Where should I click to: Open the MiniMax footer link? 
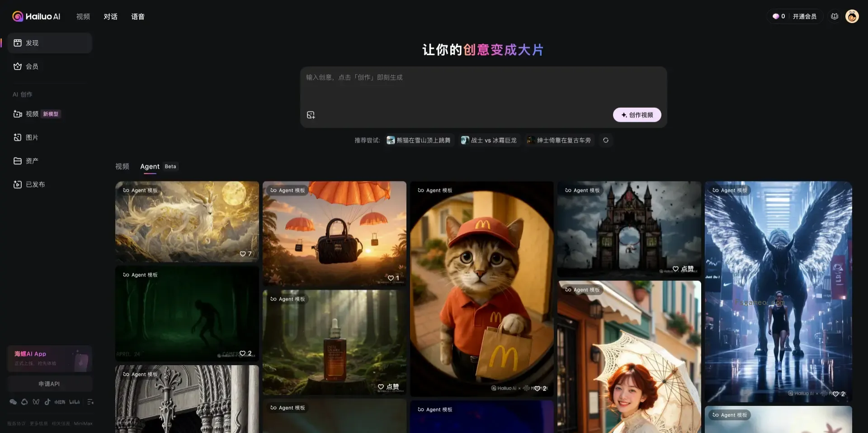(x=83, y=423)
